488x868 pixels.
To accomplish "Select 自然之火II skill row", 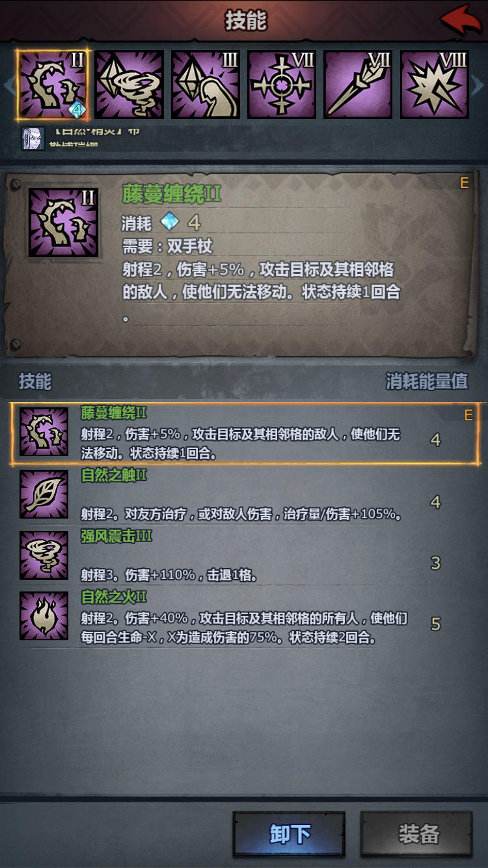I will click(x=244, y=616).
